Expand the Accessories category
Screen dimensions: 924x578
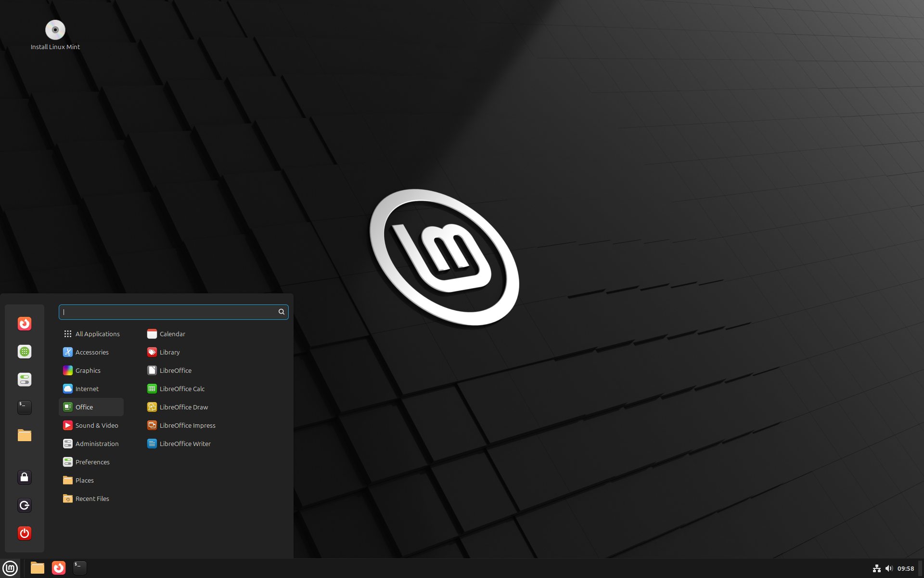[x=91, y=352]
